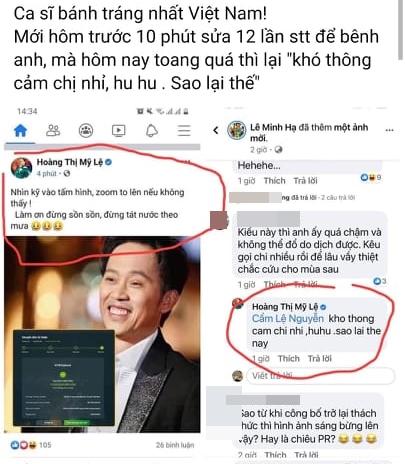The width and height of the screenshot is (405, 464).
Task: Click Trả lời under Hoàng Thị Mỹ Lệ comment
Action: coord(320,359)
